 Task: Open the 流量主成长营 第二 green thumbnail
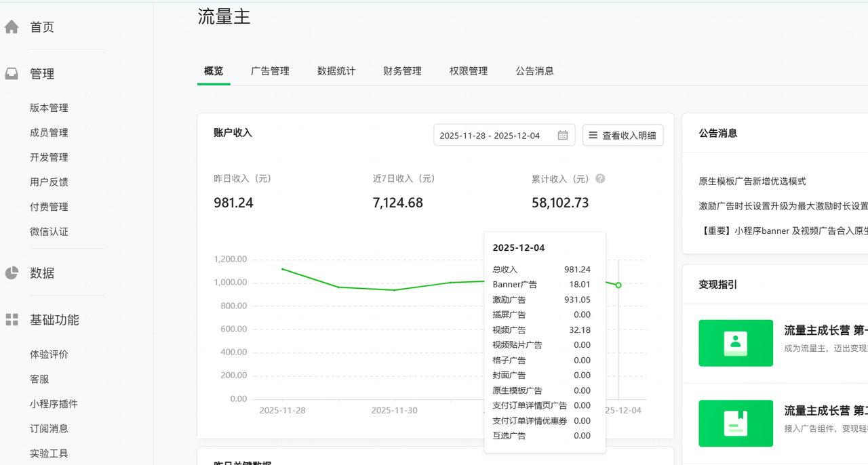click(x=736, y=423)
